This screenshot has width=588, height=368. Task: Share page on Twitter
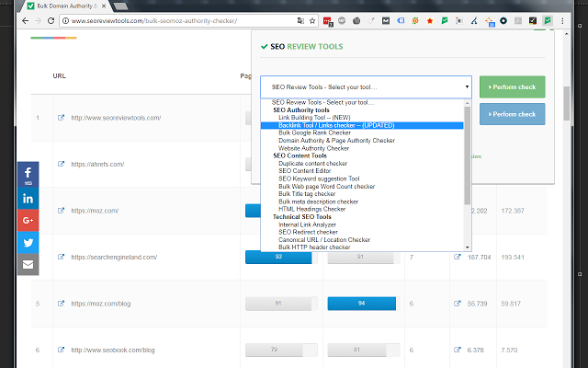[28, 243]
